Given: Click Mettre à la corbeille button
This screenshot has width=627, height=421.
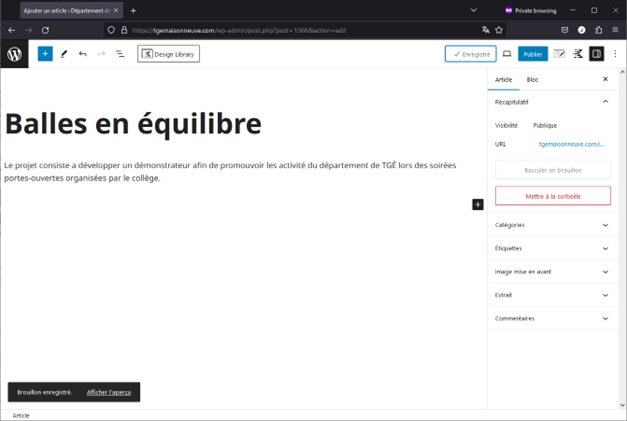Looking at the screenshot, I should [552, 196].
